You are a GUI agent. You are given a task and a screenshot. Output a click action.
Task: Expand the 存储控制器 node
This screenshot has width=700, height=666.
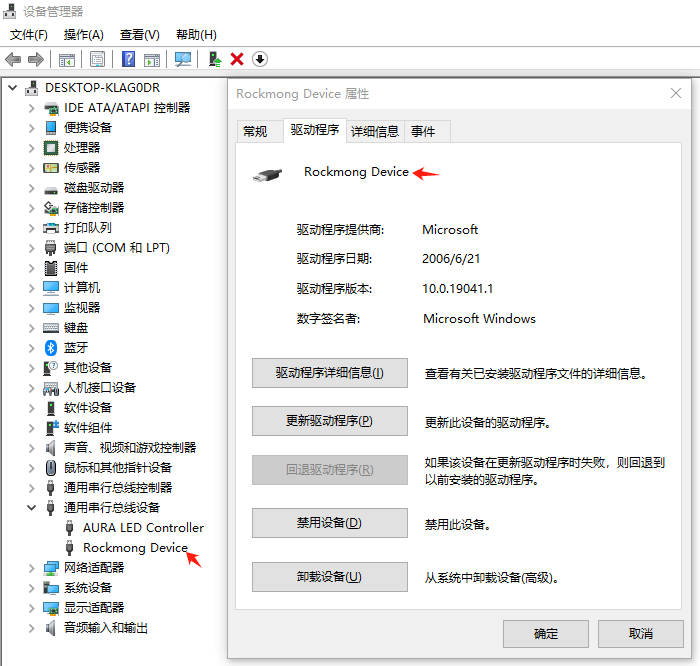[31, 208]
